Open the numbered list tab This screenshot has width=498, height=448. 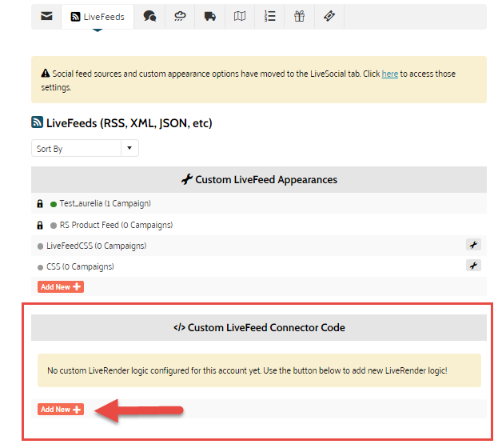coord(270,17)
